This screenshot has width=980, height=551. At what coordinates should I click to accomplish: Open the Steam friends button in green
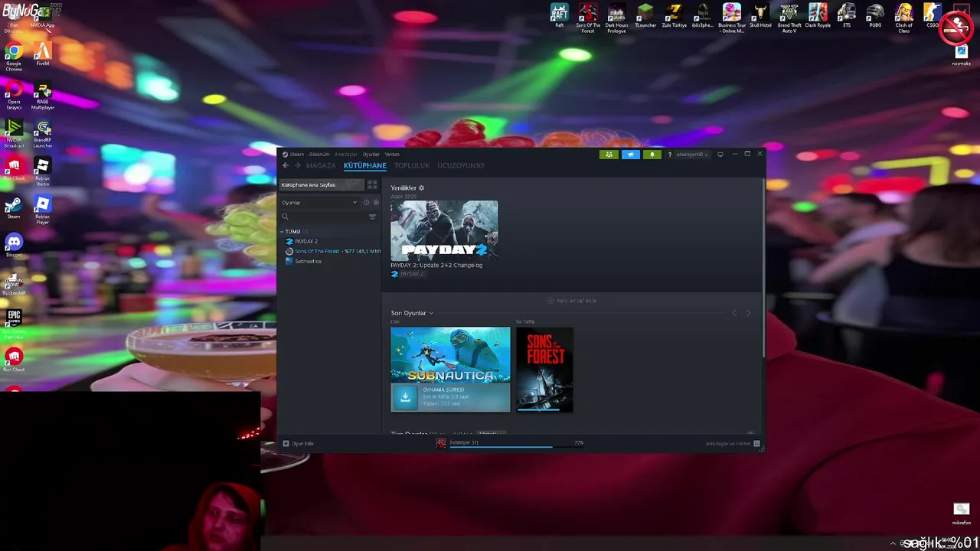point(609,154)
